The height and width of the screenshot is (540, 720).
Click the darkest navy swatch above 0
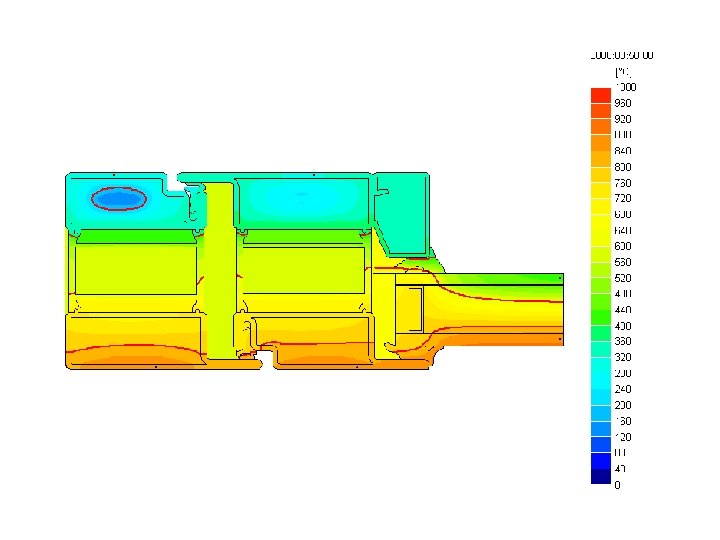pyautogui.click(x=601, y=476)
